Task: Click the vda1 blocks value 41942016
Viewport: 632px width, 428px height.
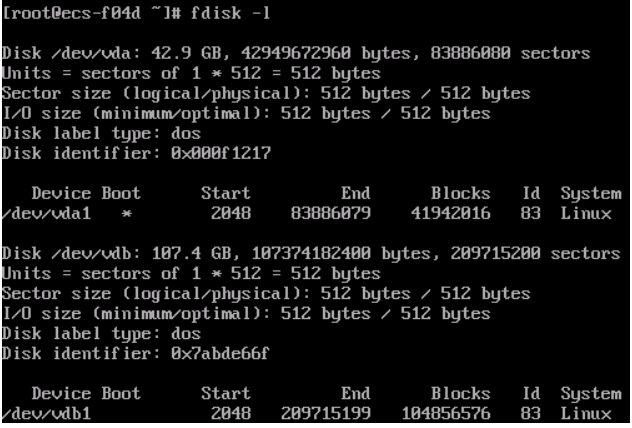Action: click(x=450, y=214)
